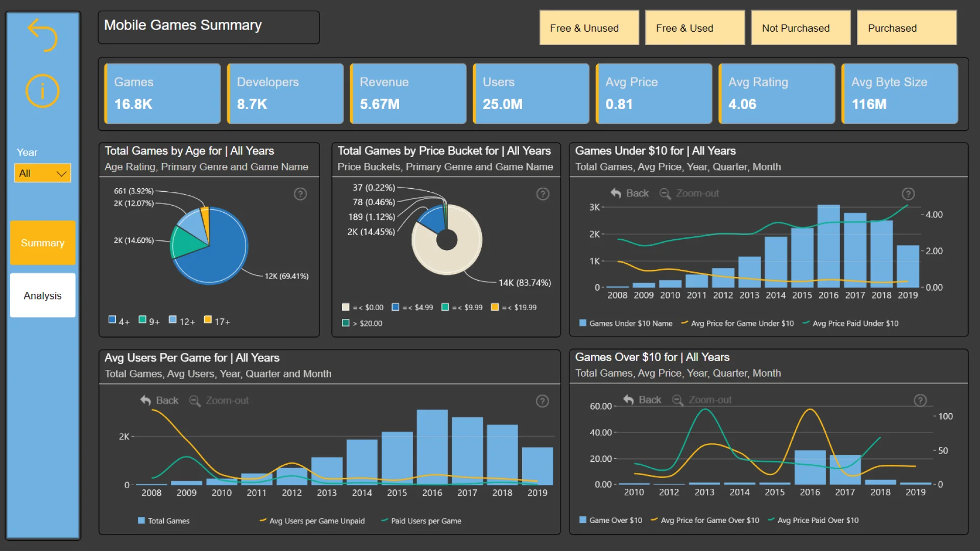Click the 2014 bar in Games Under $10
Viewport: 980px width, 551px height.
click(776, 262)
